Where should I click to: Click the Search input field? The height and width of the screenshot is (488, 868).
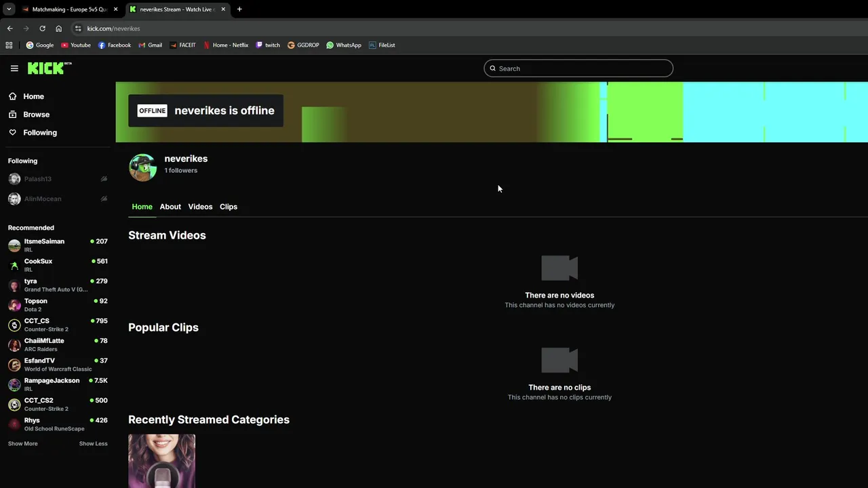578,68
